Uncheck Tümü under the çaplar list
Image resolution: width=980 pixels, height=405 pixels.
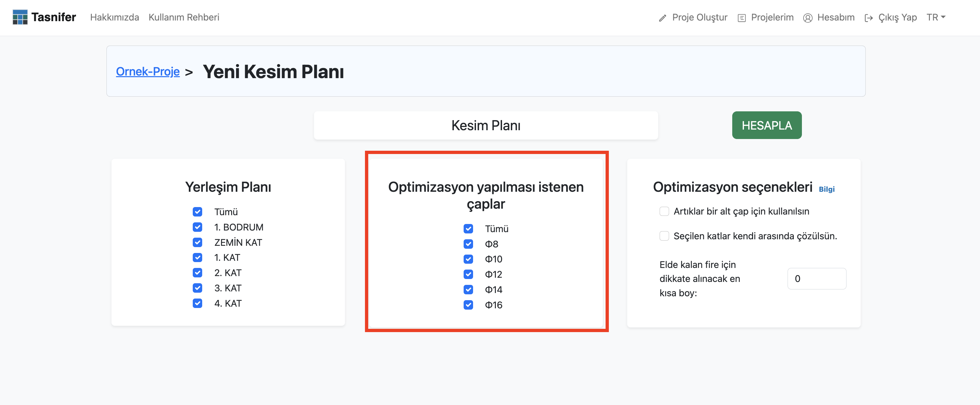[x=468, y=229]
